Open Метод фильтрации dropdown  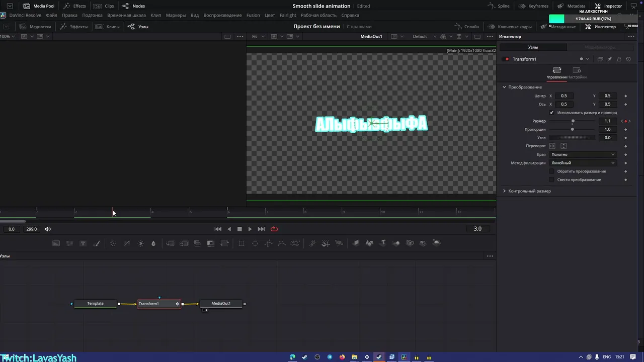[583, 163]
